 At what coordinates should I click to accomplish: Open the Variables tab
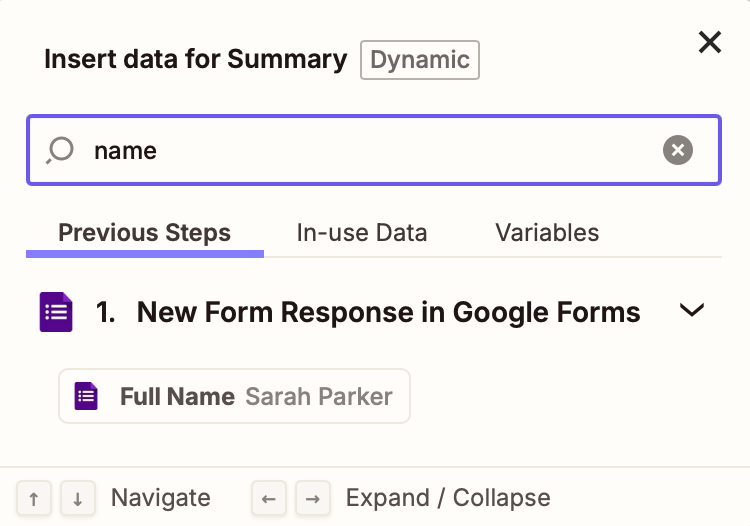[547, 233]
